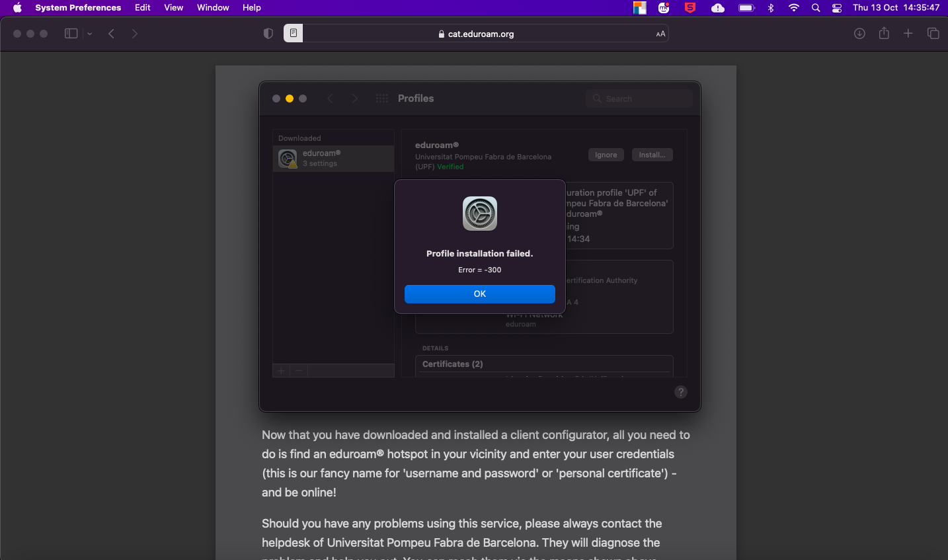Click the Install… button
The image size is (948, 560).
(652, 155)
